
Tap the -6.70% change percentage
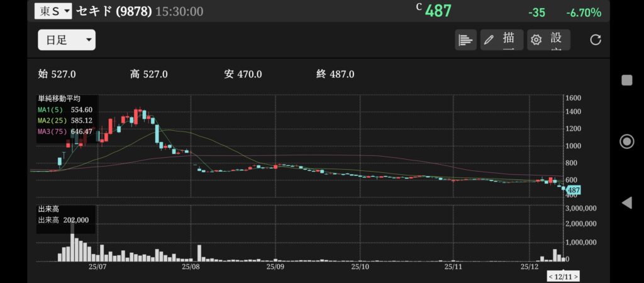(583, 13)
